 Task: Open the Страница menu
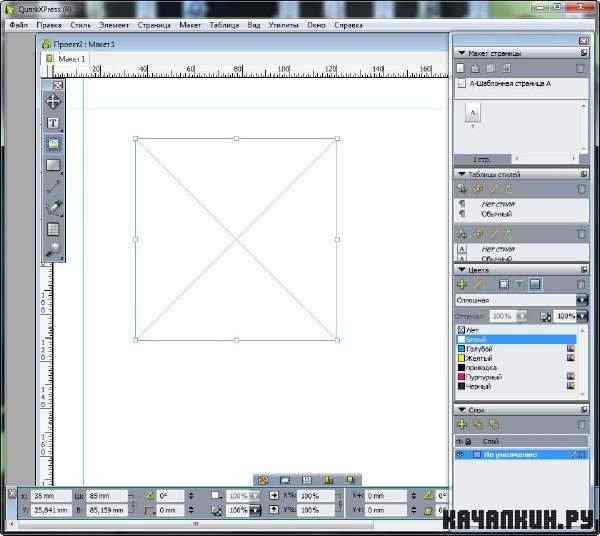click(x=154, y=25)
